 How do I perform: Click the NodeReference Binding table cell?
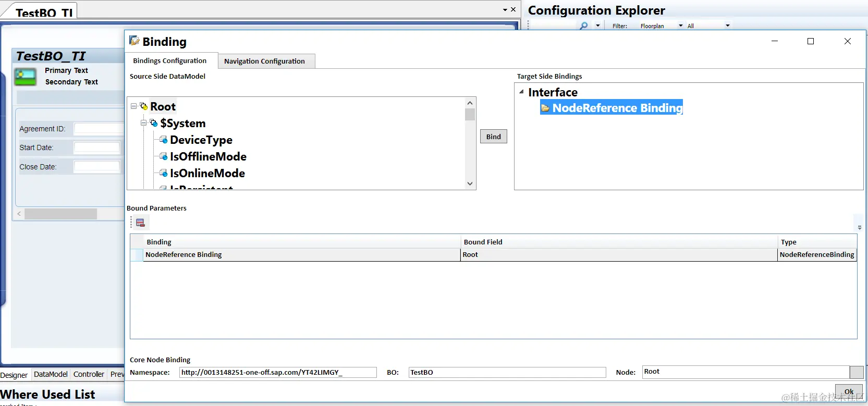(301, 254)
